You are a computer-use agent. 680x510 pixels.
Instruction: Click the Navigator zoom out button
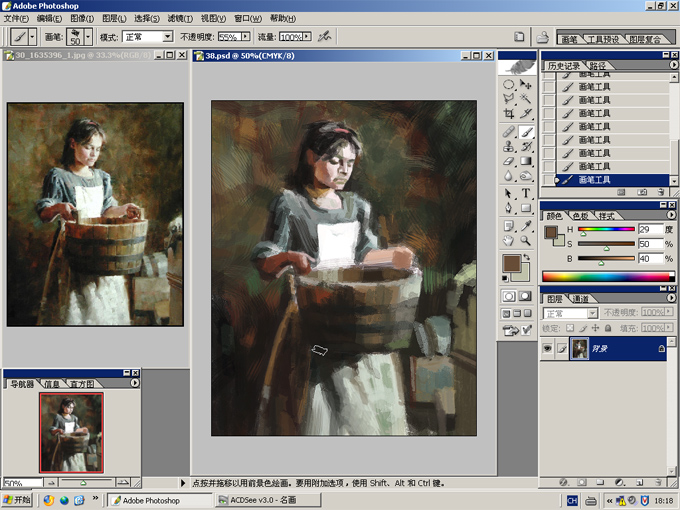click(x=51, y=482)
